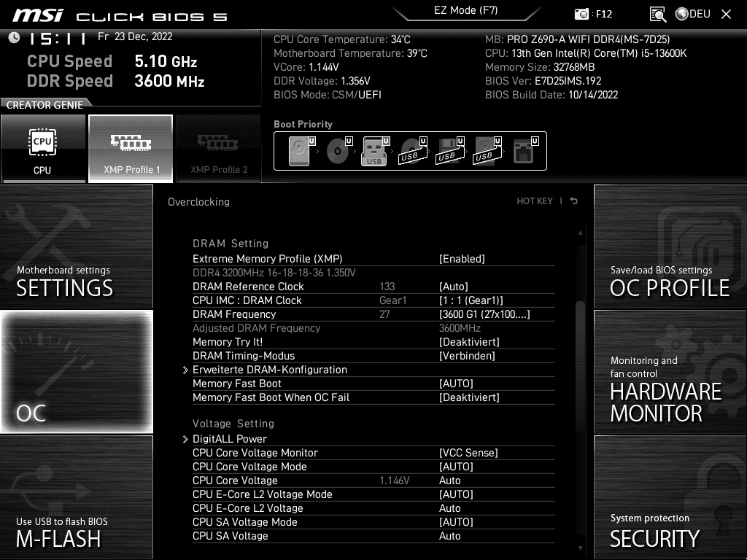
Task: Select the USB floppy boot device icon
Action: click(x=449, y=151)
